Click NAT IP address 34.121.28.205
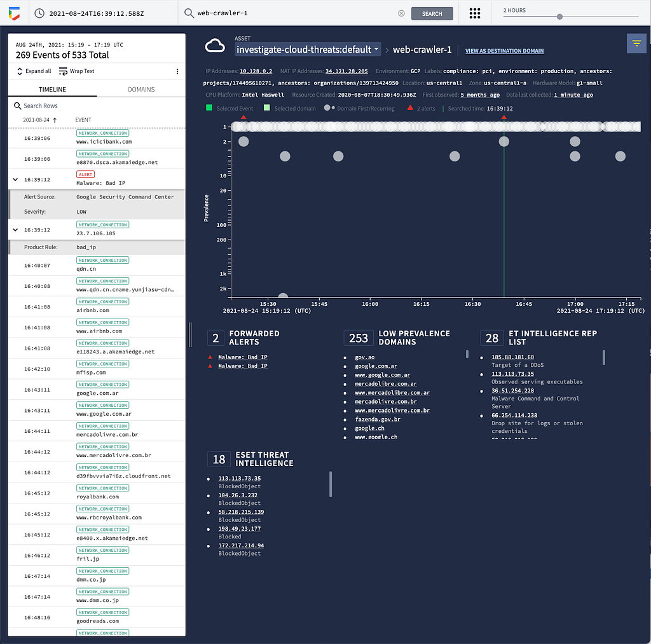This screenshot has height=644, width=651. (346, 71)
